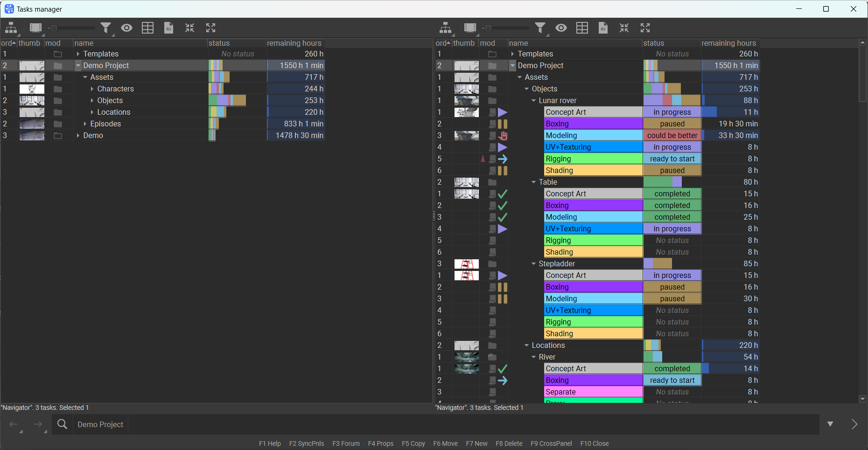Click the forward navigation arrow in bottom bar
The height and width of the screenshot is (450, 868).
point(38,424)
